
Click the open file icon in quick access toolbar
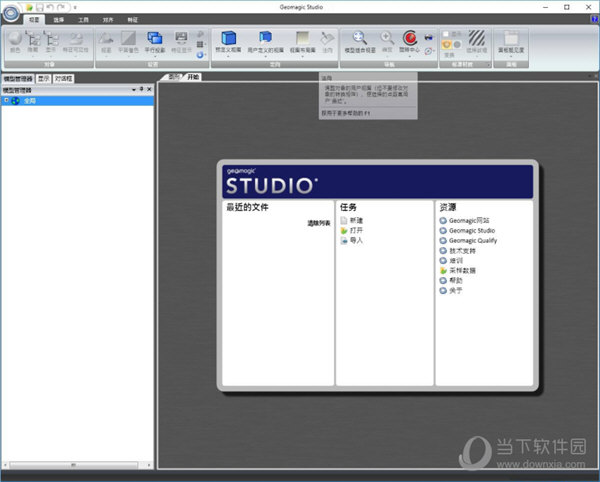tap(29, 7)
